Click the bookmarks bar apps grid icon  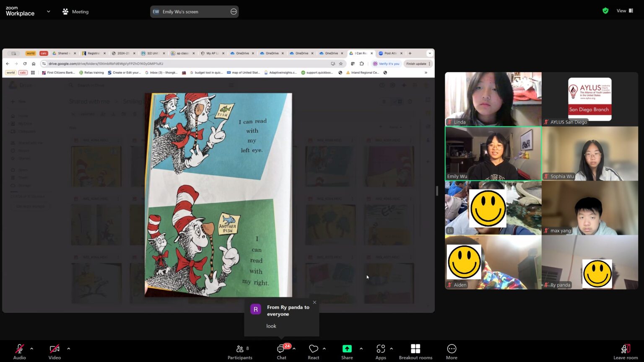coord(33,72)
